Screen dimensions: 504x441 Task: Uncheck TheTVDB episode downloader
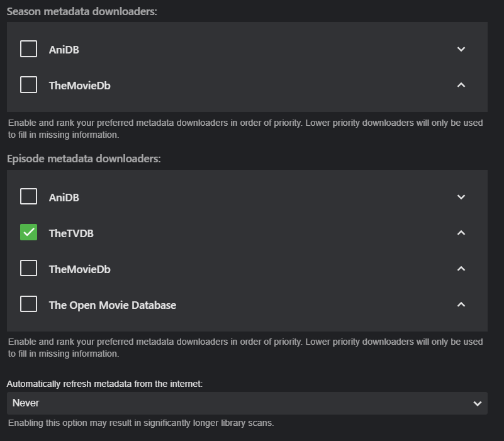28,233
